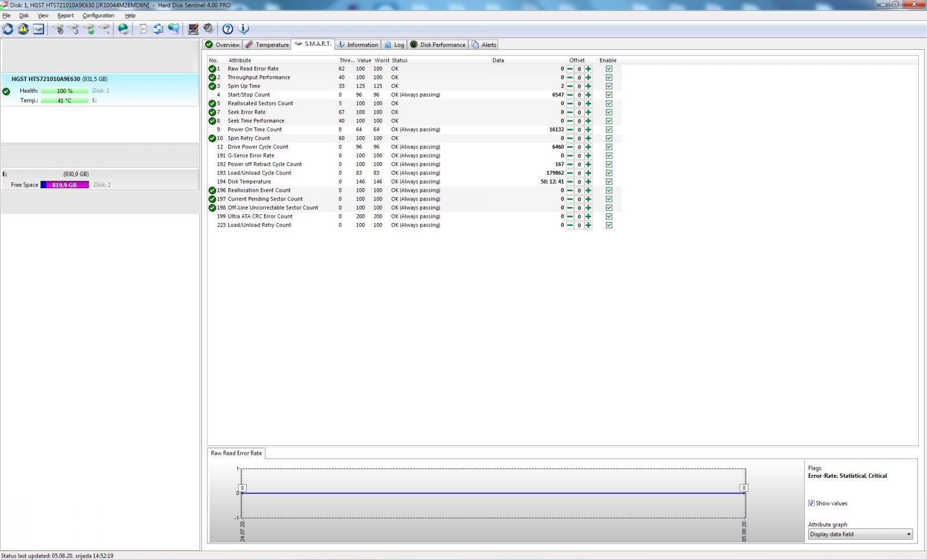
Task: Click the disk test icon with the stethoscope
Action: point(58,28)
